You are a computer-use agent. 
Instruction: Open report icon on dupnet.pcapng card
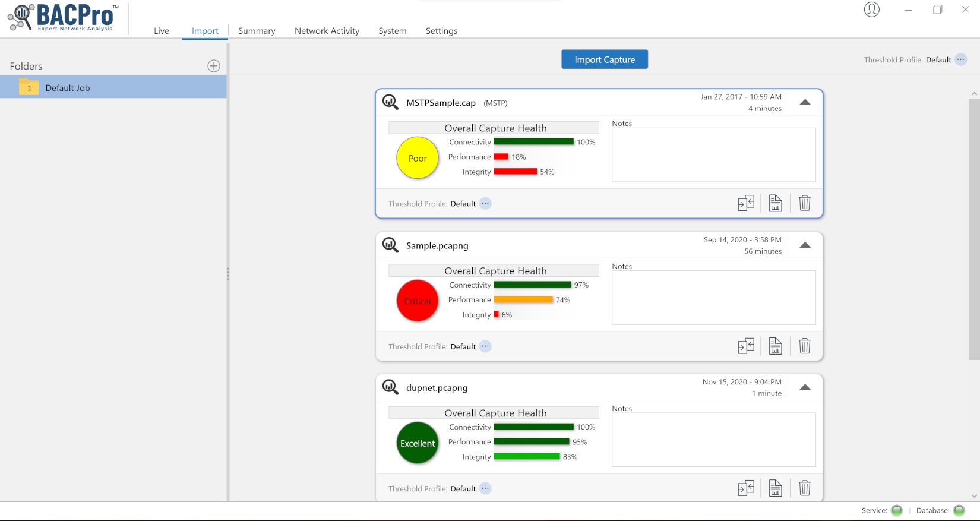(x=775, y=488)
